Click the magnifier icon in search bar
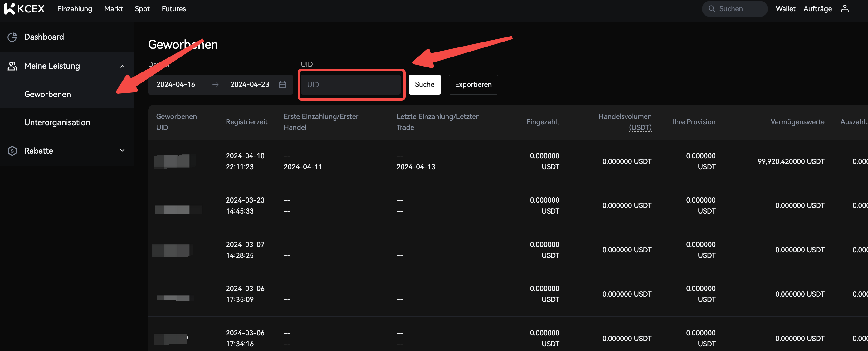Viewport: 868px width, 351px height. tap(711, 9)
